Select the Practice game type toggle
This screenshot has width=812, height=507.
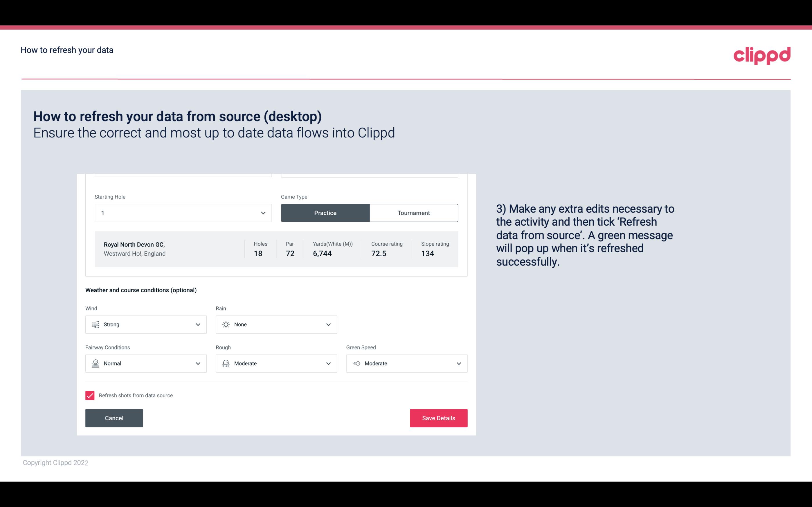coord(325,213)
